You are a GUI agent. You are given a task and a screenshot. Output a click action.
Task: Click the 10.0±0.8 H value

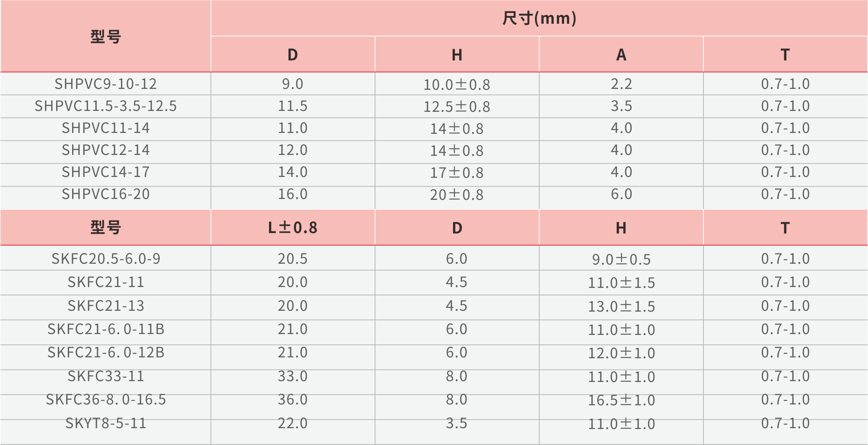coord(456,85)
